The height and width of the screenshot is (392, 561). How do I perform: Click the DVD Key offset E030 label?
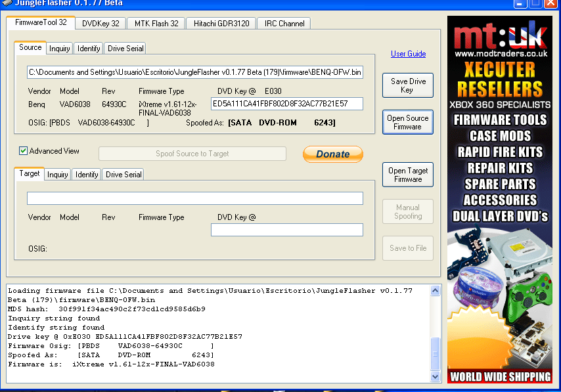tap(273, 91)
